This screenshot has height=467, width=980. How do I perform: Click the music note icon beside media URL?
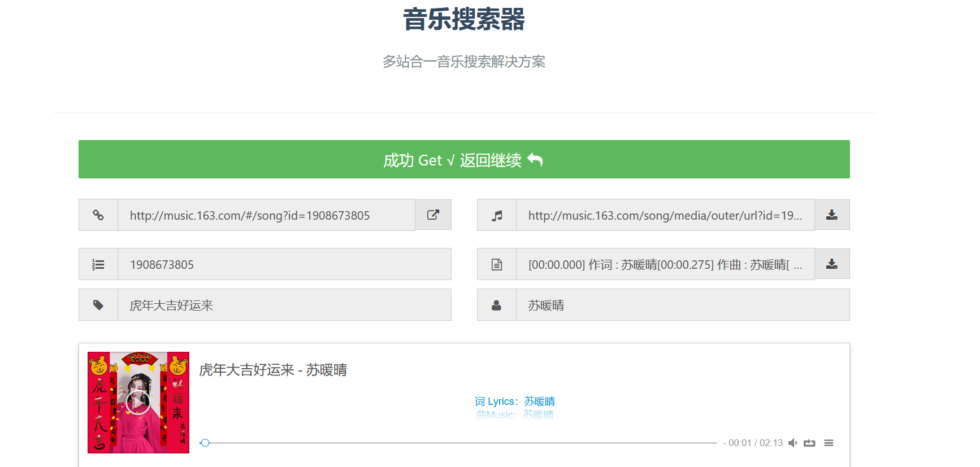[x=497, y=215]
